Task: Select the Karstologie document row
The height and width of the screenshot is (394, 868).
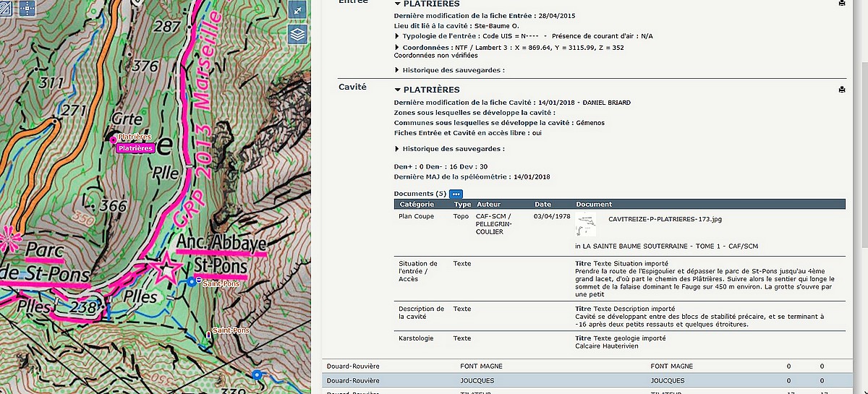Action: pos(619,342)
